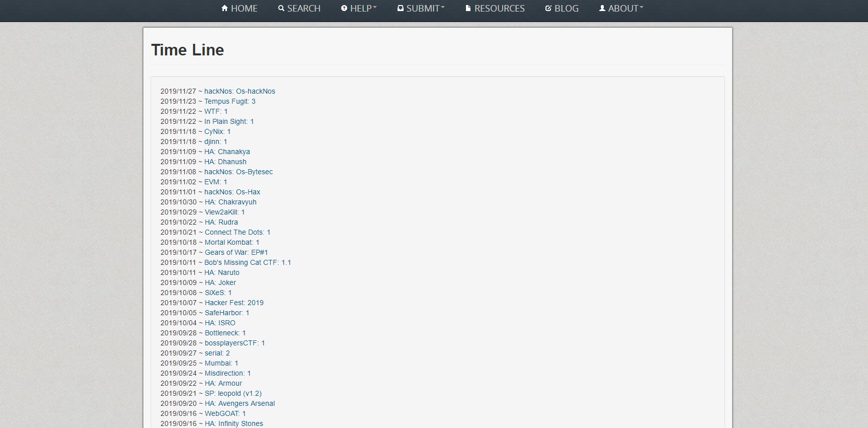Open the Hacker Fest: 2019 link
This screenshot has width=868, height=428.
234,303
